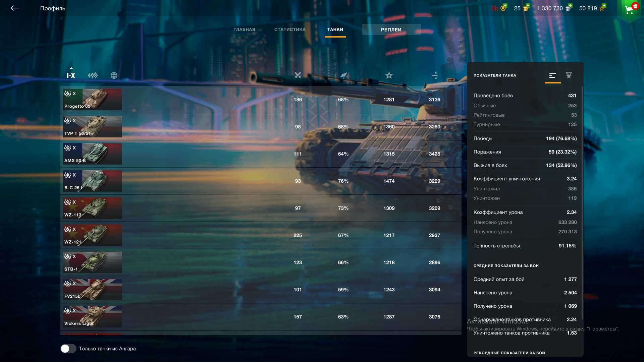Sort by win rate column icon

pos(343,75)
